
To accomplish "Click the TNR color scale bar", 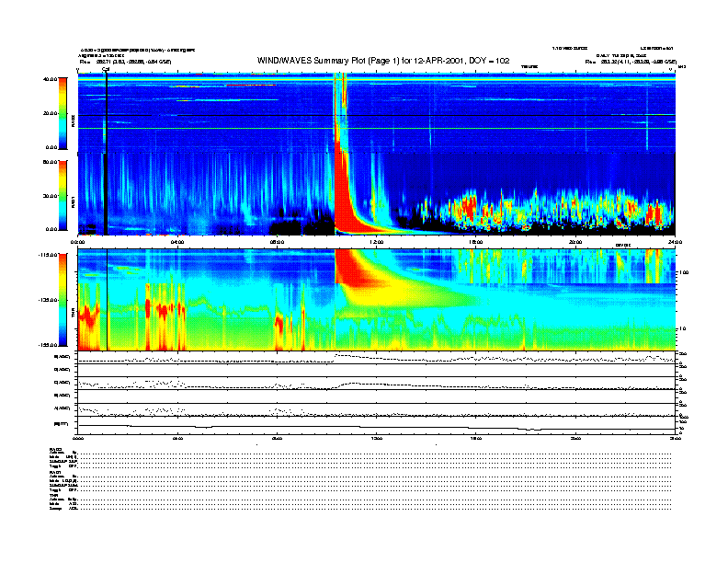I will 63,300.
